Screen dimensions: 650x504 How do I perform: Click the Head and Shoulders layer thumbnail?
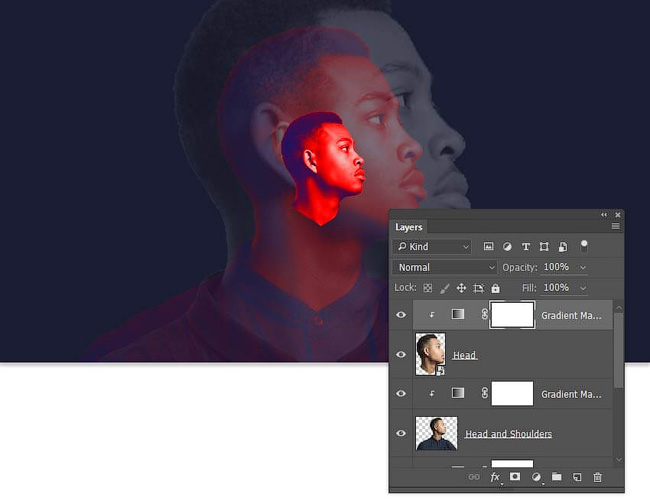437,433
